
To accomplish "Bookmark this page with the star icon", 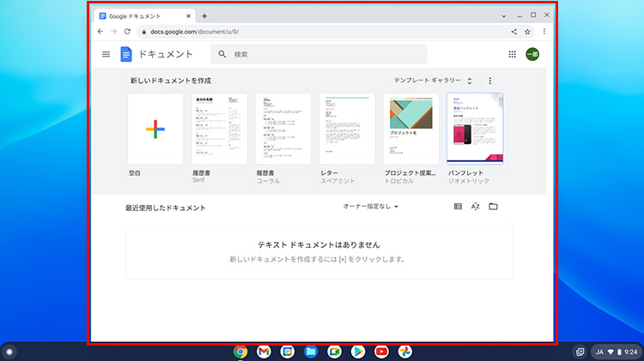I will (527, 32).
